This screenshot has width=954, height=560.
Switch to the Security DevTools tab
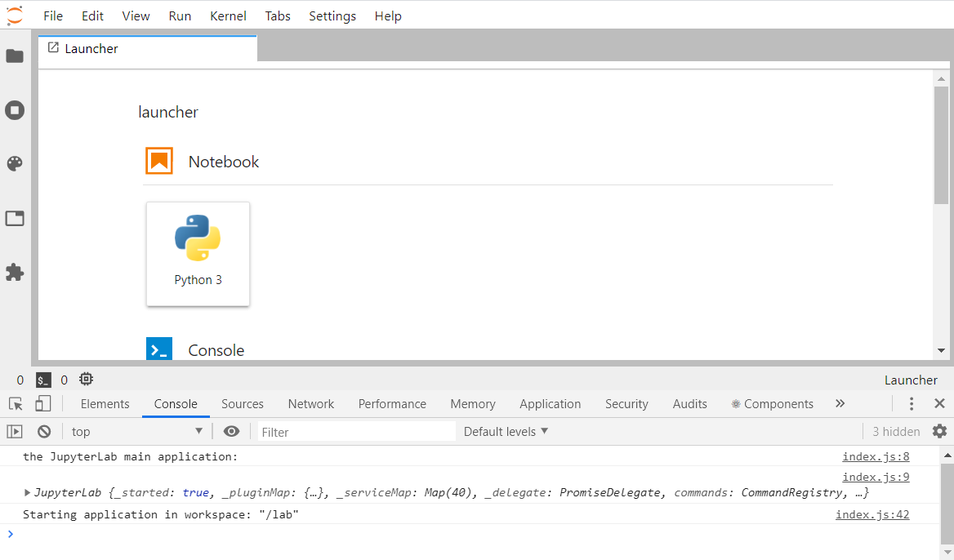click(x=626, y=404)
